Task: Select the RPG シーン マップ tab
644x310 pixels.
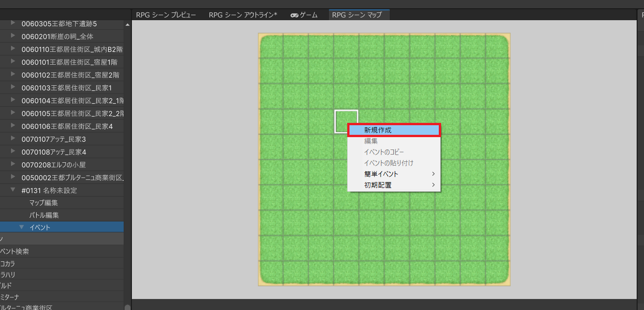Action: click(x=357, y=15)
